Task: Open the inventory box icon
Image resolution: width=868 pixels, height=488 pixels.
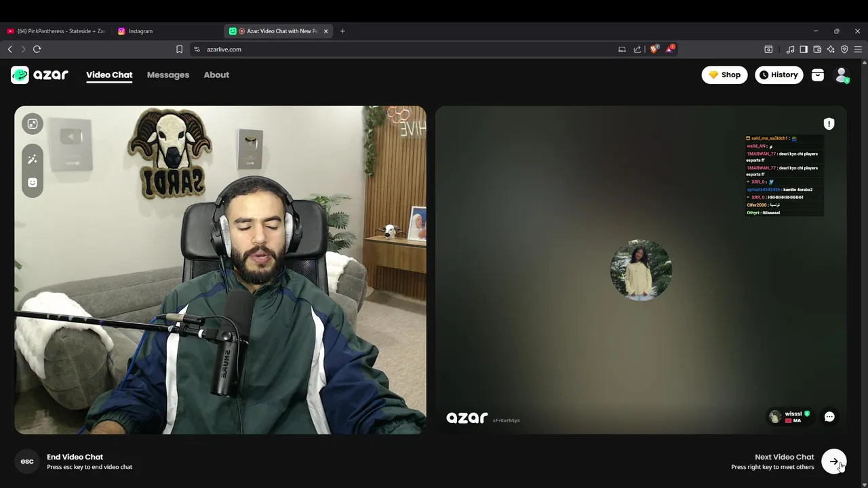Action: 818,75
